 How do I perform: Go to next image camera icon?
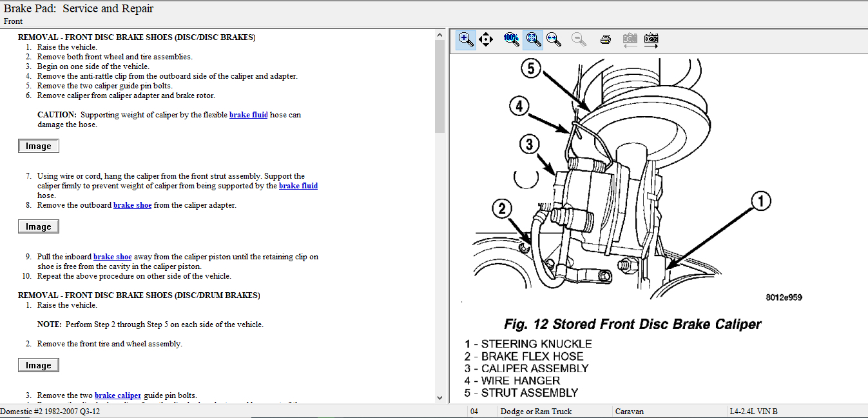651,39
